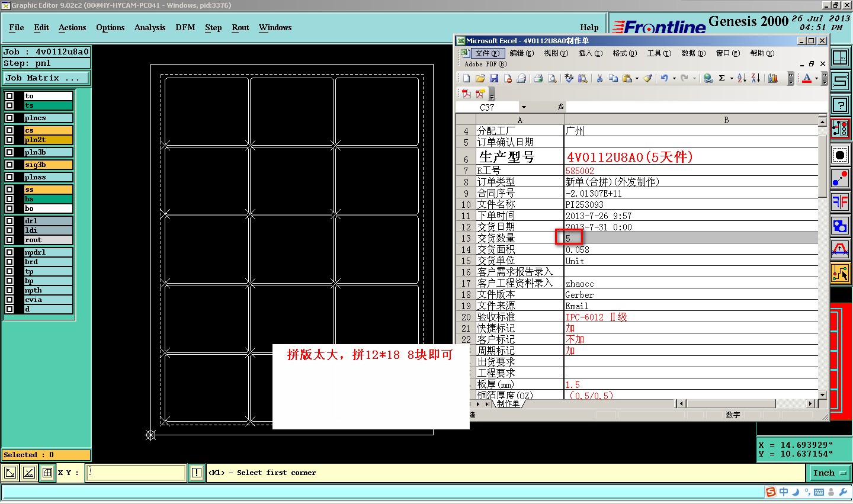Open the Inch units dropdown
Viewport: 853px width, 504px height.
pos(829,473)
